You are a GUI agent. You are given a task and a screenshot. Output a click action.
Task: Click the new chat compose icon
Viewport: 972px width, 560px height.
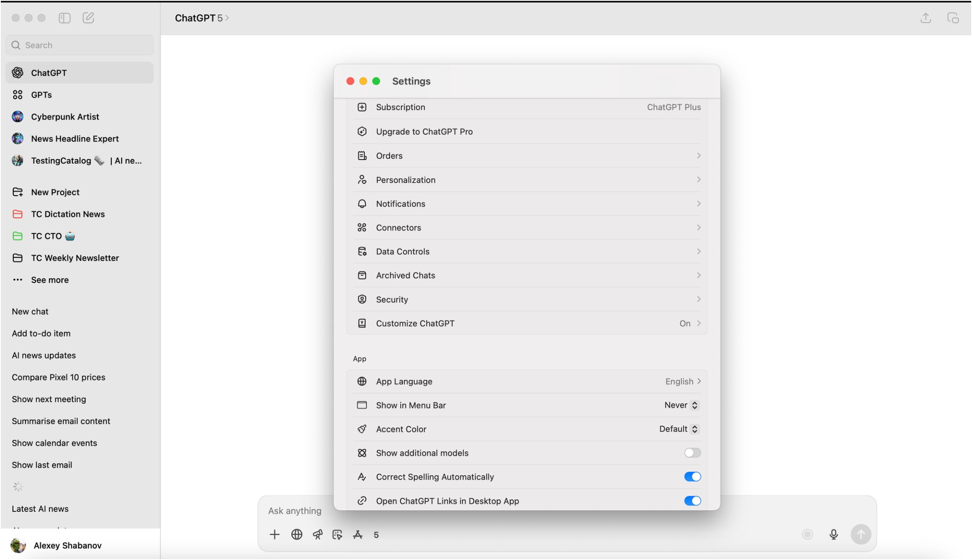[x=88, y=18]
